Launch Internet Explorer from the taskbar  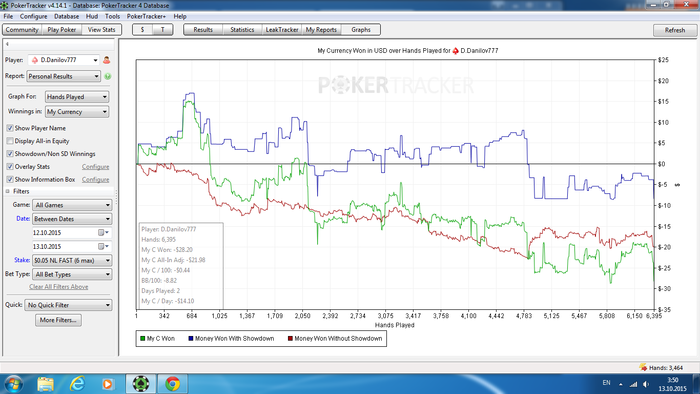[77, 384]
